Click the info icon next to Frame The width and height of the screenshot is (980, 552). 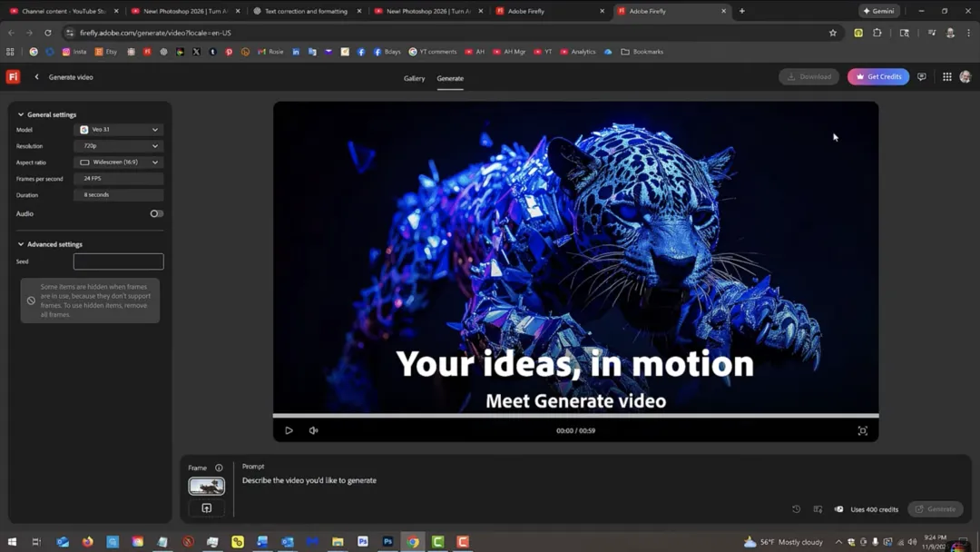pyautogui.click(x=217, y=467)
